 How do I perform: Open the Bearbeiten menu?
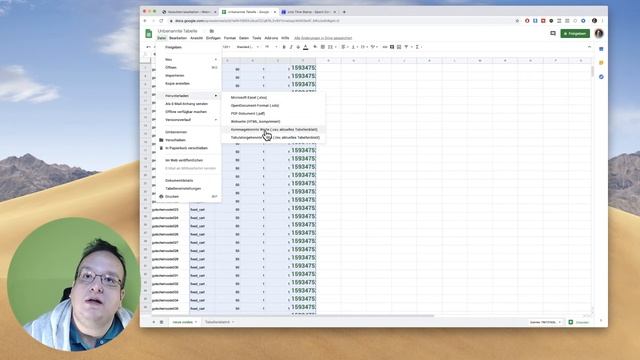[178, 38]
